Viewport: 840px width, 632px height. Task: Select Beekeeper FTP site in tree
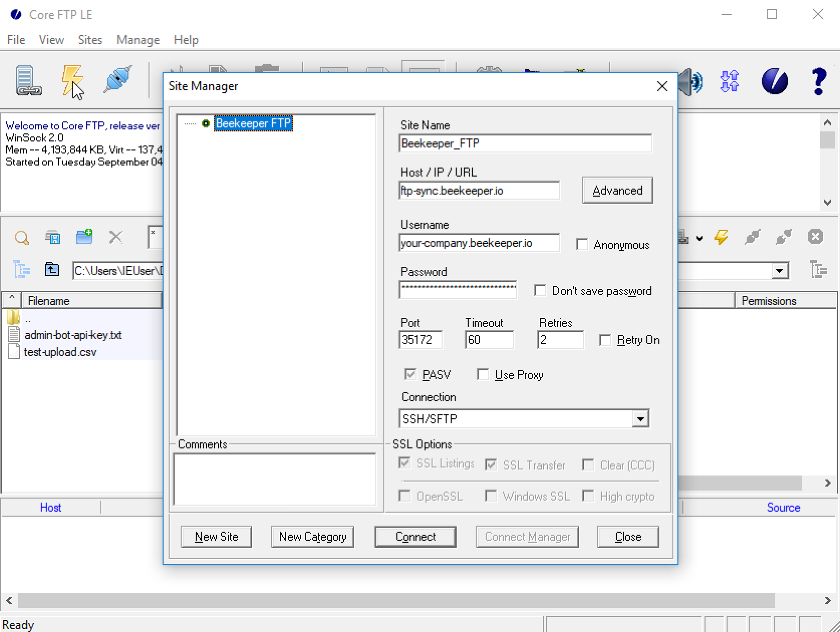tap(253, 123)
